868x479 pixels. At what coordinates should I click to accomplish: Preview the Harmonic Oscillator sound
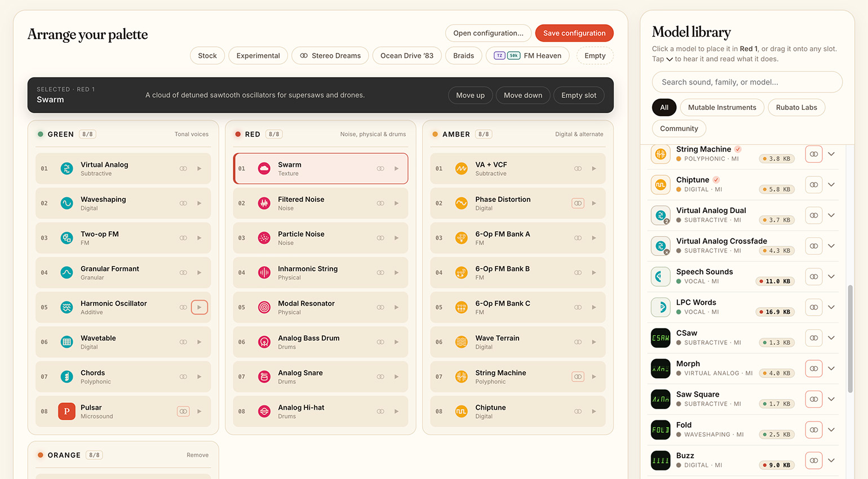pyautogui.click(x=200, y=308)
